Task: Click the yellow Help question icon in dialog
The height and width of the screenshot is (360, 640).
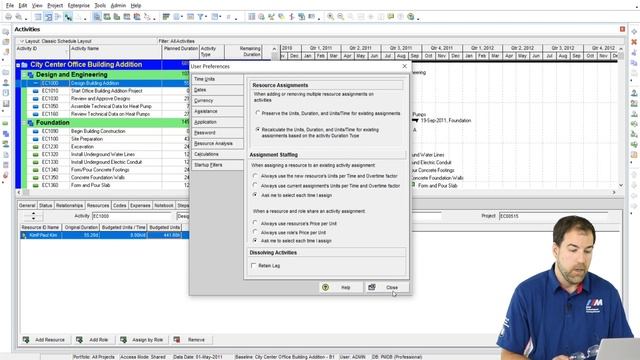Action: coord(325,287)
